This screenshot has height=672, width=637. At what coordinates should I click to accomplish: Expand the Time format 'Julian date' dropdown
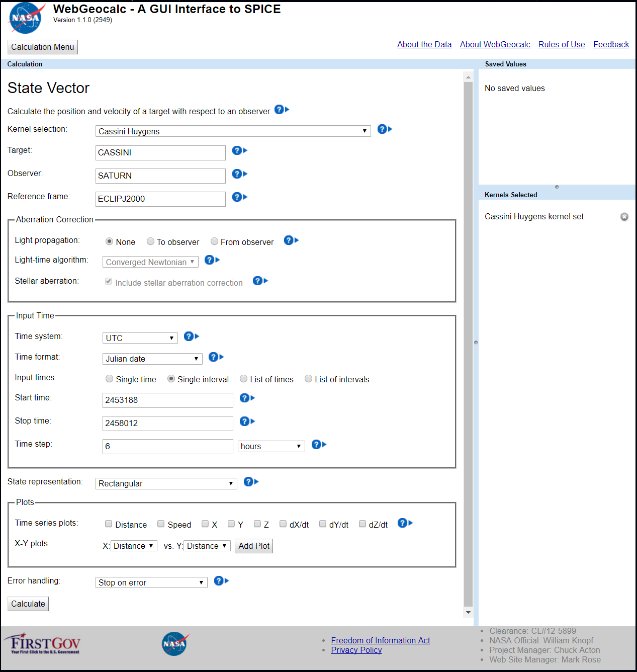[152, 359]
